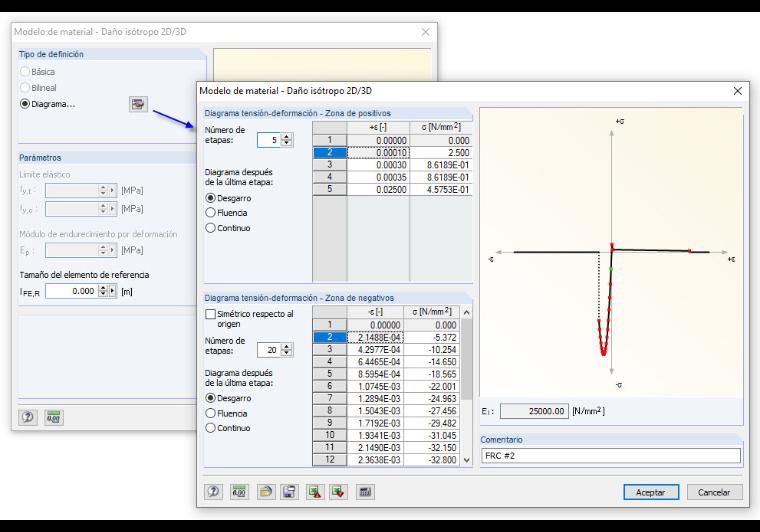This screenshot has height=532, width=760.
Task: Click the negative table scrollbar thumb
Action: pyautogui.click(x=466, y=359)
